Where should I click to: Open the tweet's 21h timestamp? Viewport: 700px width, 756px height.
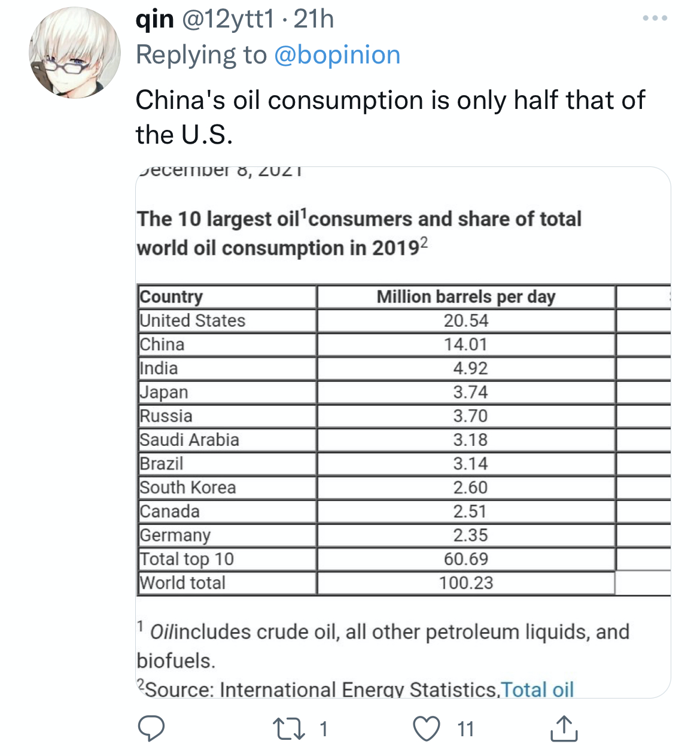pos(314,19)
